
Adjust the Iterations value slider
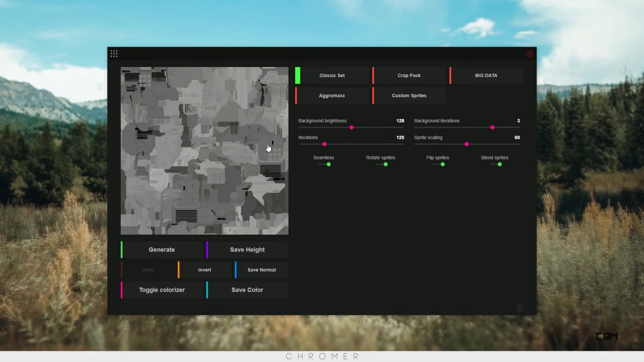pos(324,144)
